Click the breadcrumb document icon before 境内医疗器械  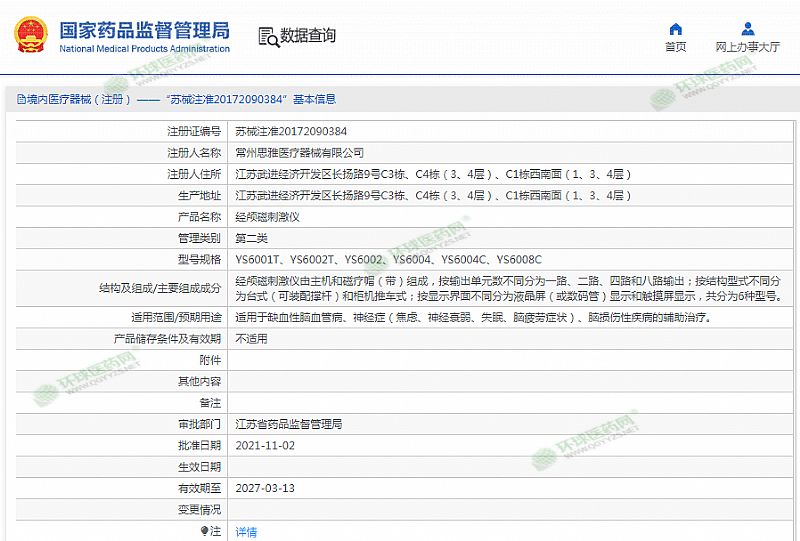[x=9, y=99]
